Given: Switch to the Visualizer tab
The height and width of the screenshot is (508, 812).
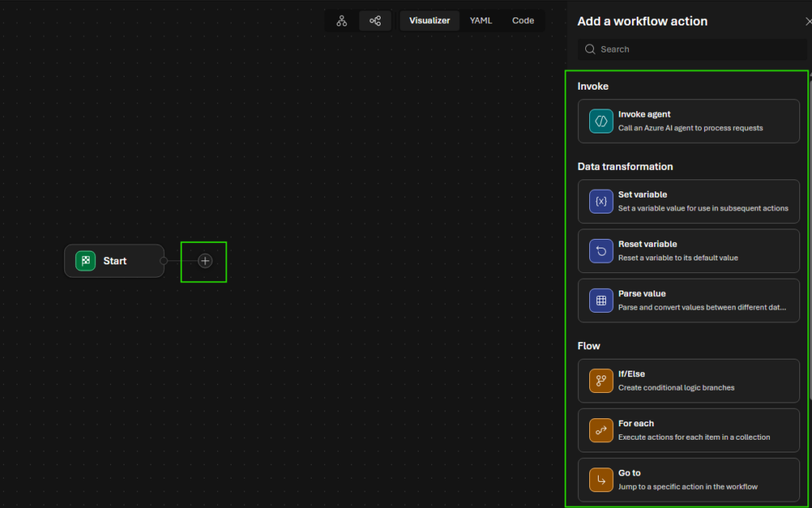Looking at the screenshot, I should 429,21.
